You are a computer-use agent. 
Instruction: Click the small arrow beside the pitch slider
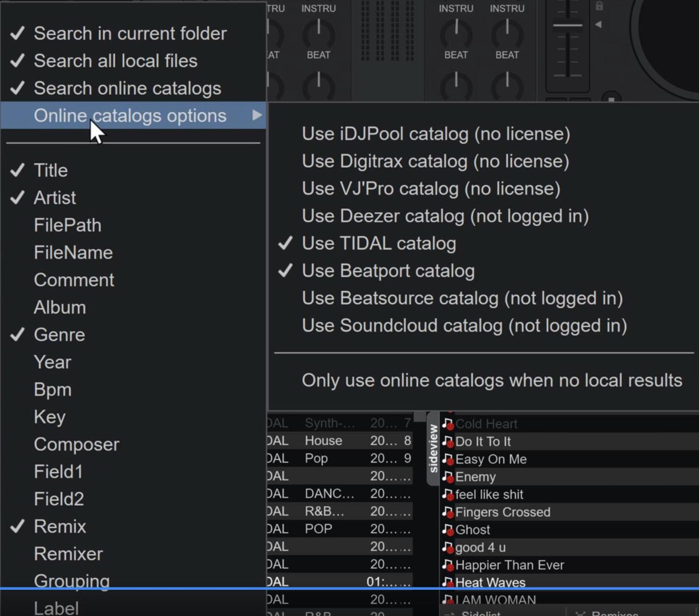click(598, 25)
